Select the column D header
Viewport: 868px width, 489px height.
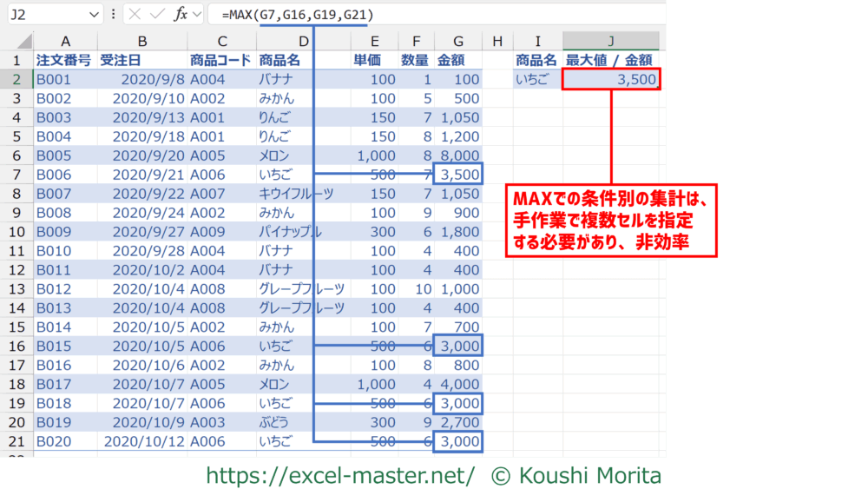pyautogui.click(x=303, y=41)
